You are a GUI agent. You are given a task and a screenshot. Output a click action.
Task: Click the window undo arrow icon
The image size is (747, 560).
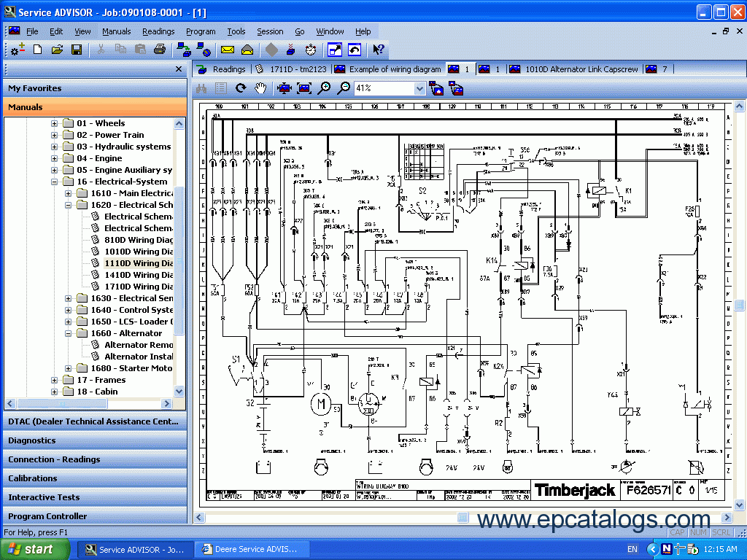355,49
